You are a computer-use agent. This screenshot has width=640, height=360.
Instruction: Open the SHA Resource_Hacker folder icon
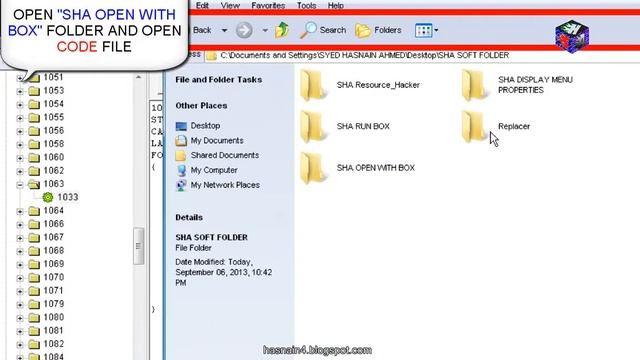click(313, 85)
